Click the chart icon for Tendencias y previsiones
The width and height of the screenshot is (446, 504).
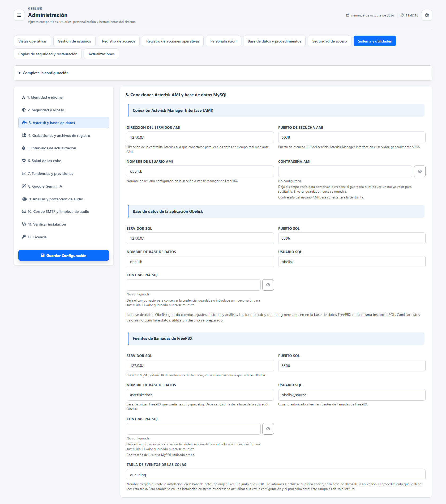click(24, 173)
